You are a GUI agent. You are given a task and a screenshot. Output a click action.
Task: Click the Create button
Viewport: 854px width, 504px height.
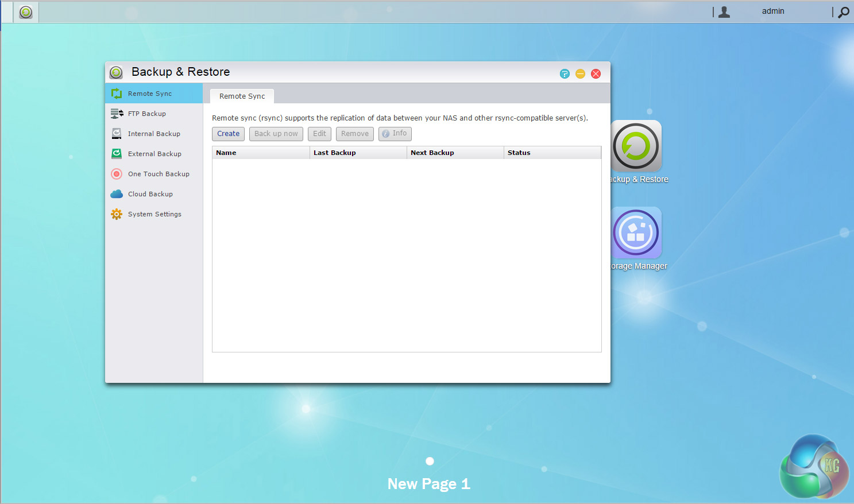228,134
